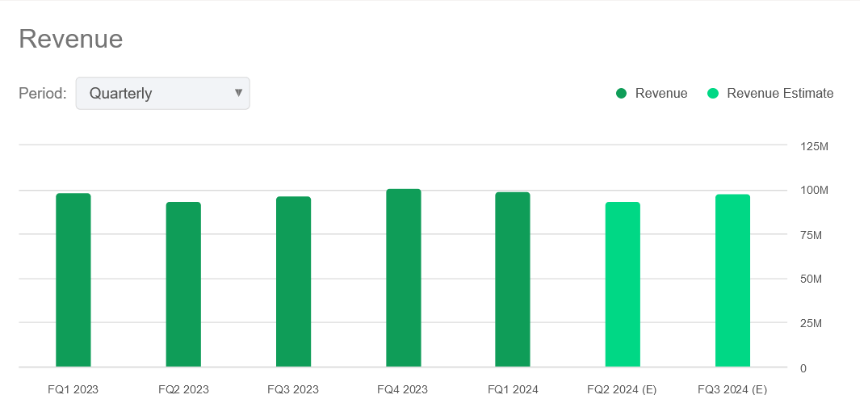Select the FQ3 2024 (E) estimate bar
Screen dimensions: 868x420
[733, 280]
